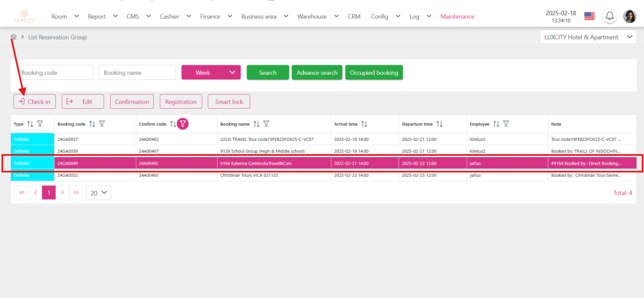644x298 pixels.
Task: Click the Booking code input field
Action: coord(53,73)
